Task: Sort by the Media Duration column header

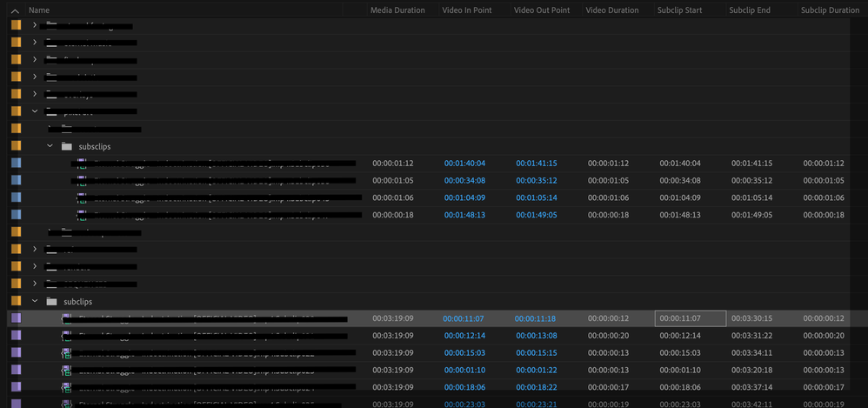Action: pyautogui.click(x=397, y=10)
